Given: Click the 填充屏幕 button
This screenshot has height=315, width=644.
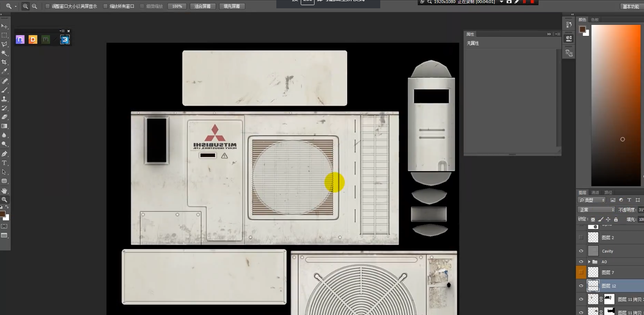Looking at the screenshot, I should pyautogui.click(x=232, y=6).
